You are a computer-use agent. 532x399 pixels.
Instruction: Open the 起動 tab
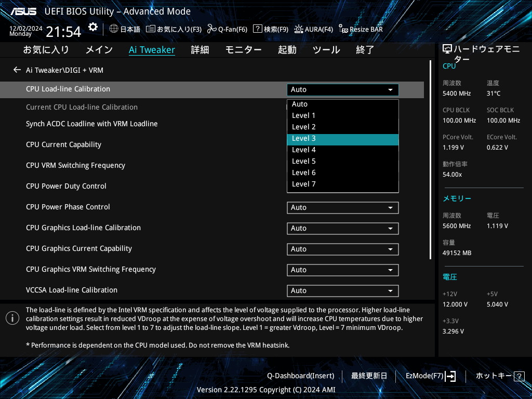tap(287, 50)
